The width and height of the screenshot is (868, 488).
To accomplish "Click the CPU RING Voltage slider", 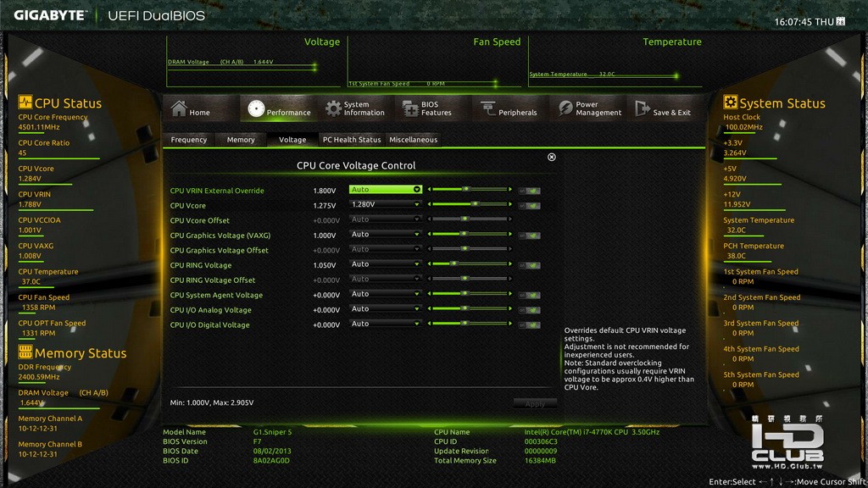I will coord(470,264).
